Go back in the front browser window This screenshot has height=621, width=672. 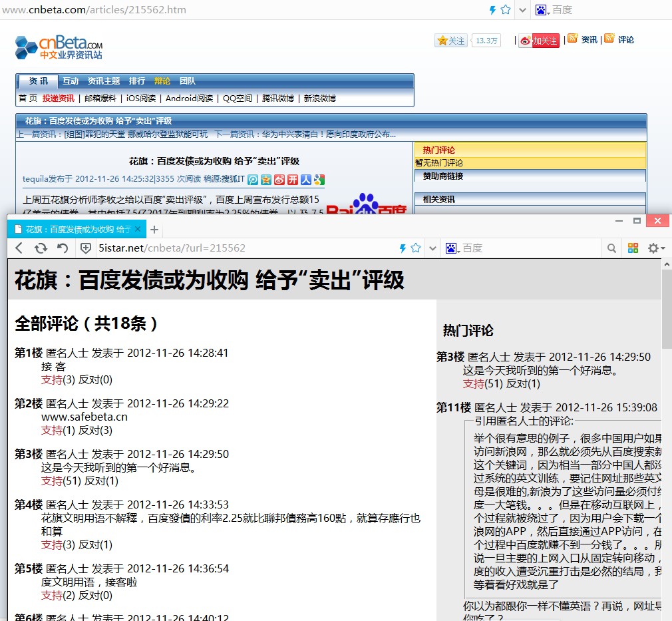click(x=19, y=248)
